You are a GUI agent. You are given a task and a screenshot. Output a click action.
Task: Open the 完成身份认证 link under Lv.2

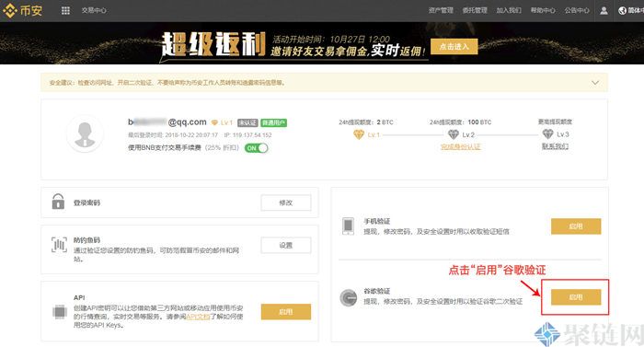click(460, 146)
